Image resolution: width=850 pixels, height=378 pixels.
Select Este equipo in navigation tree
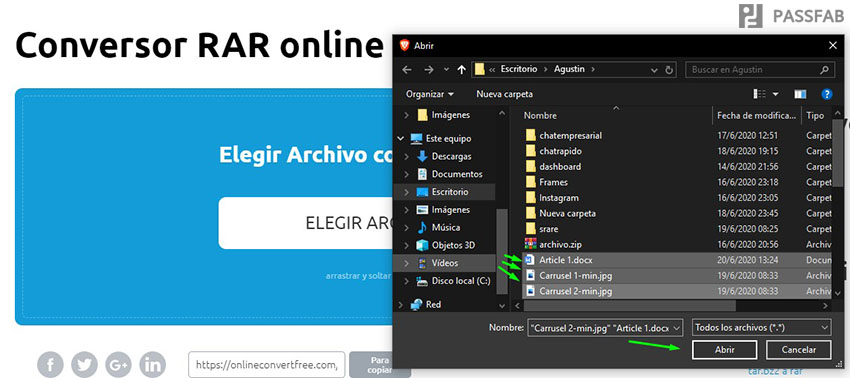click(441, 138)
